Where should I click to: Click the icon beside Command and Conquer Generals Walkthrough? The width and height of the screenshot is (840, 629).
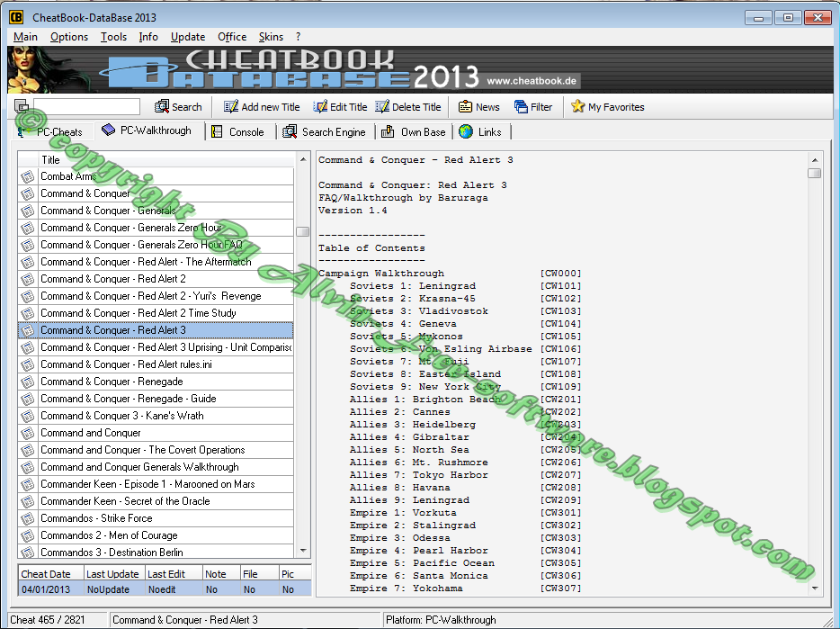click(27, 467)
